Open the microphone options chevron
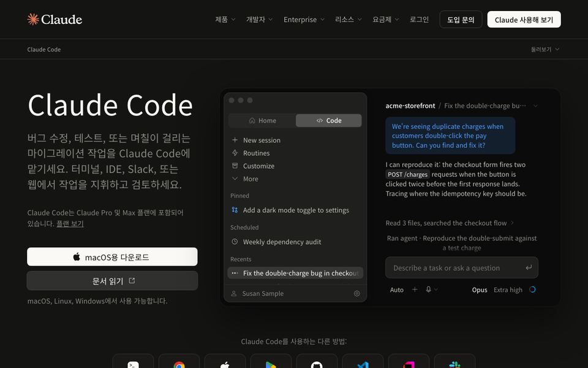The width and height of the screenshot is (588, 368). click(x=436, y=289)
